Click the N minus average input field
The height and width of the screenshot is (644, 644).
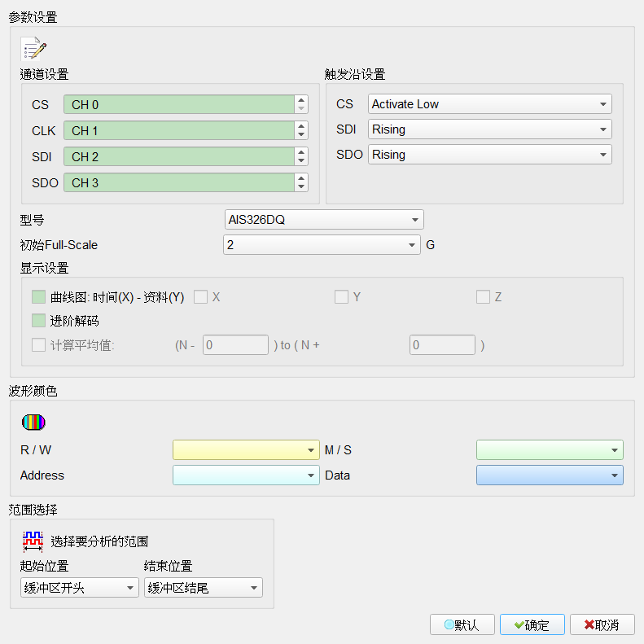pos(235,344)
